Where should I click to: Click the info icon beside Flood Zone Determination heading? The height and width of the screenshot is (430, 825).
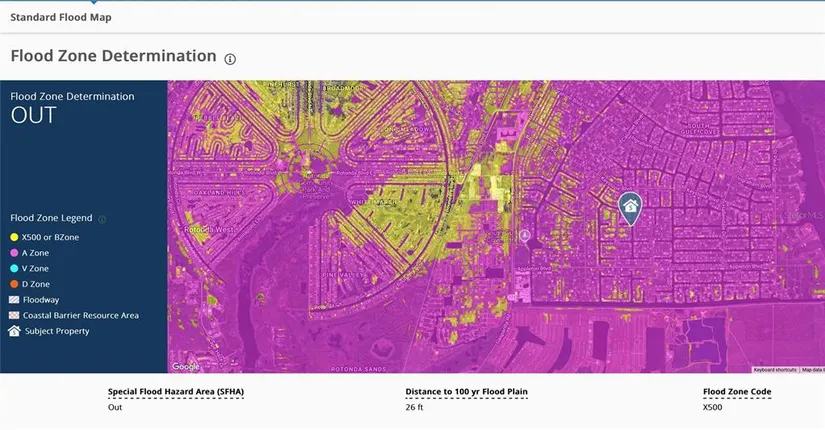click(x=230, y=59)
